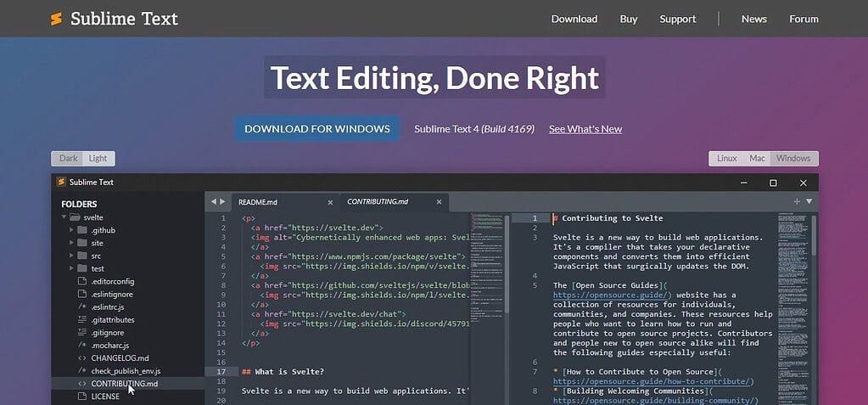868x405 pixels.
Task: Click the left pane vertical scrollbar
Action: tap(507, 264)
